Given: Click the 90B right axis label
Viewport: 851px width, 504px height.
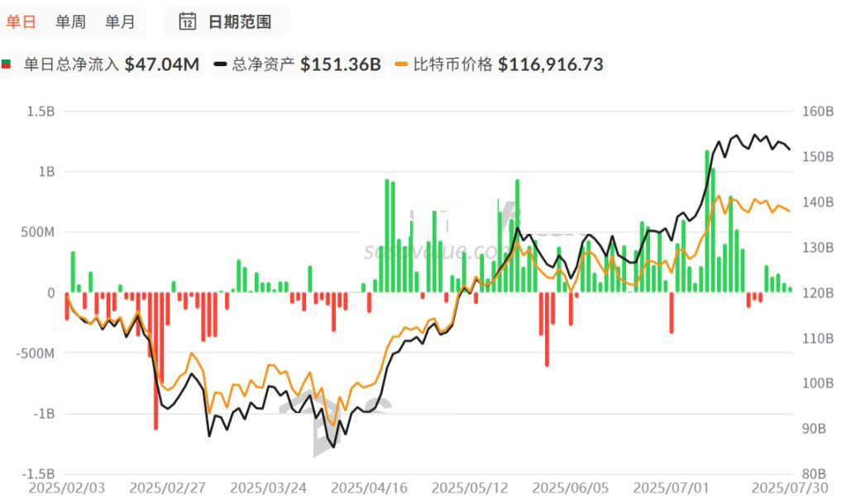Looking at the screenshot, I should pos(814,429).
